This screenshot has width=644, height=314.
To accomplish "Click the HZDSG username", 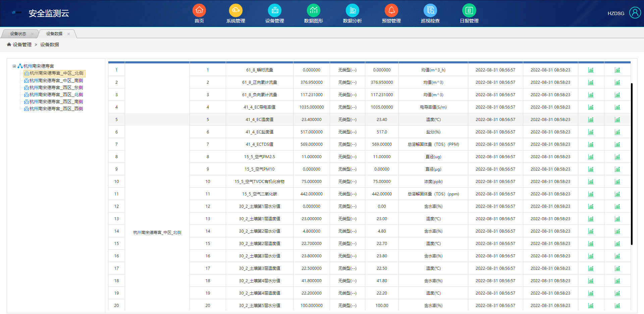I will [616, 13].
